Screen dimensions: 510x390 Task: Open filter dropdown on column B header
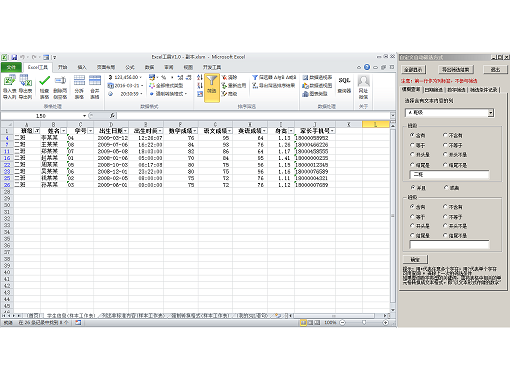coord(64,131)
